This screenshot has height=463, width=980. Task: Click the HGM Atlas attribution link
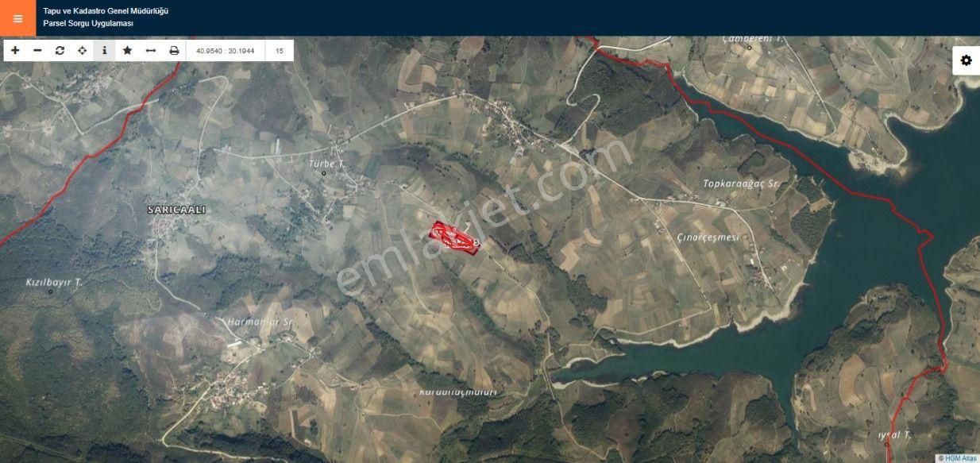pos(957,458)
